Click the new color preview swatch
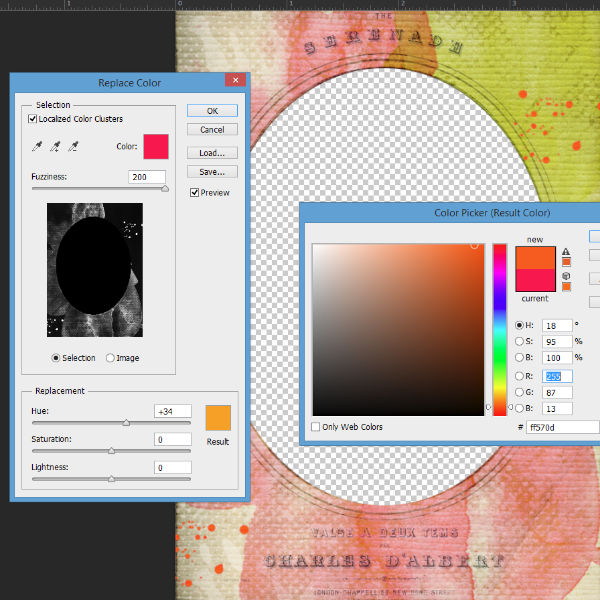 535,258
